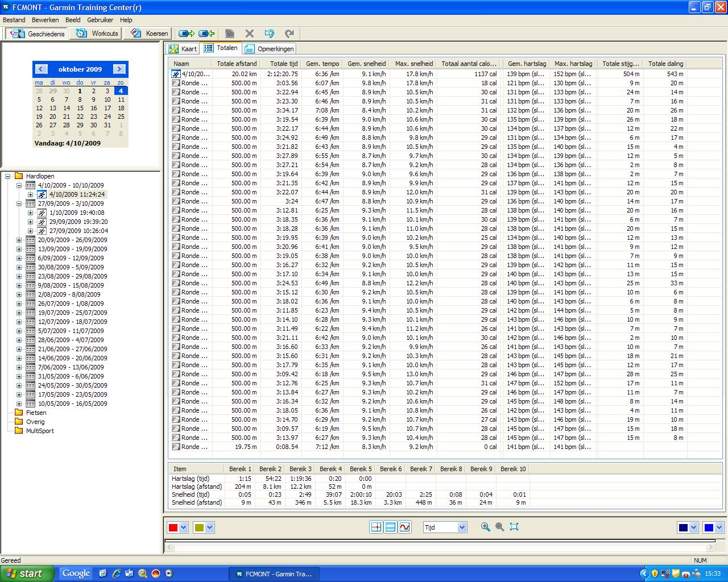Click the receive-from-device icon with left green arrow
This screenshot has height=582, width=728.
(x=206, y=34)
